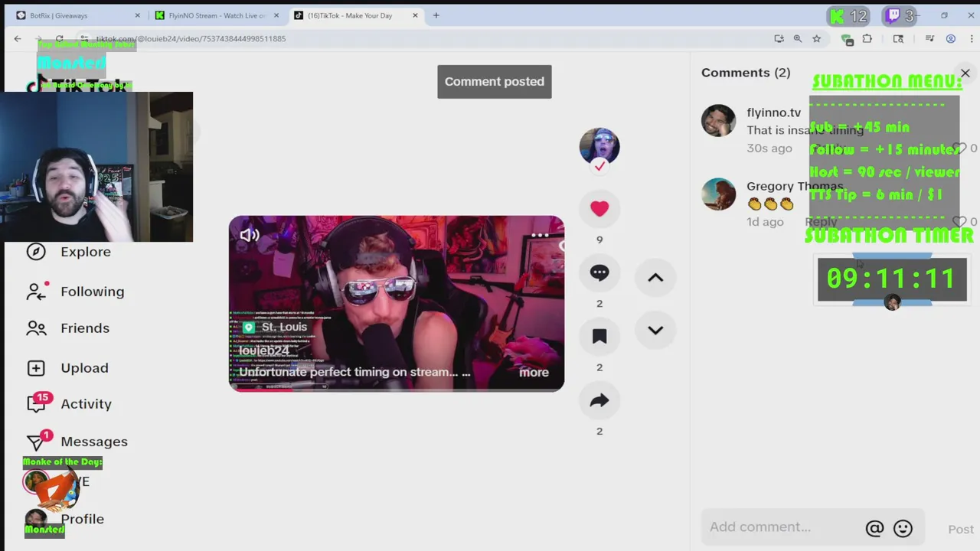Click the browser address bar URL

point(191,39)
